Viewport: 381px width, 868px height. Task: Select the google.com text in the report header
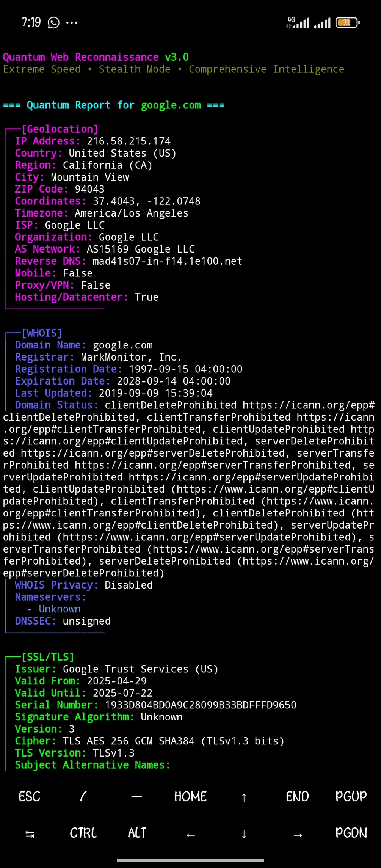171,105
